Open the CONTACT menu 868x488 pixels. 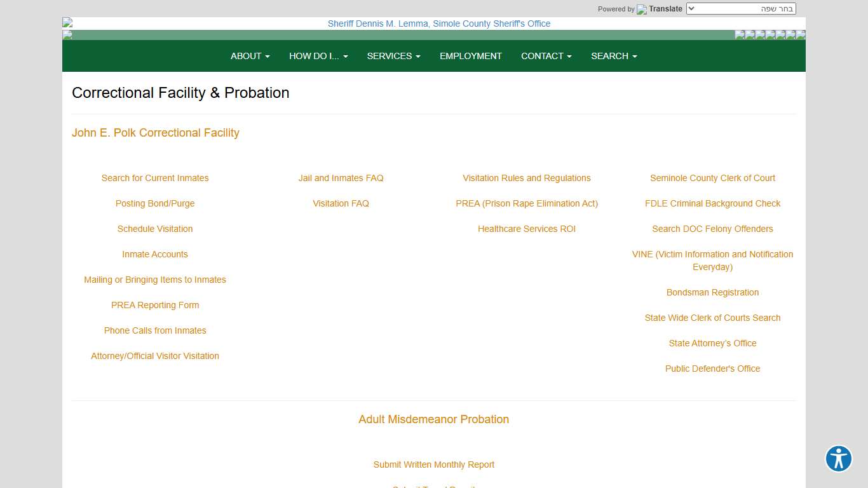pos(546,56)
